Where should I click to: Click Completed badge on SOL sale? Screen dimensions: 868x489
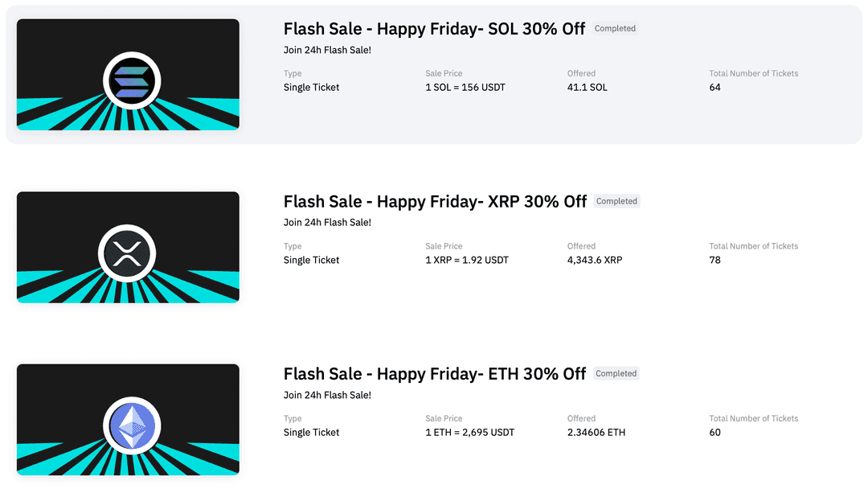(615, 29)
